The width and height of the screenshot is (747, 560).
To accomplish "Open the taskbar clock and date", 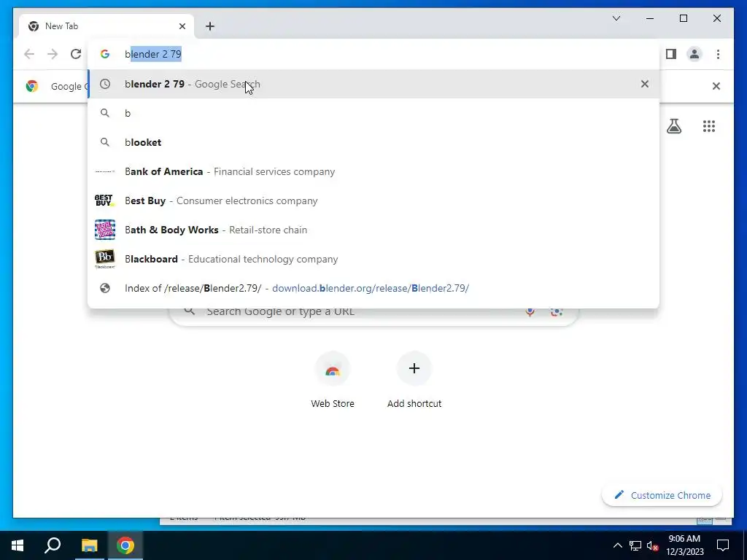I will [x=684, y=545].
